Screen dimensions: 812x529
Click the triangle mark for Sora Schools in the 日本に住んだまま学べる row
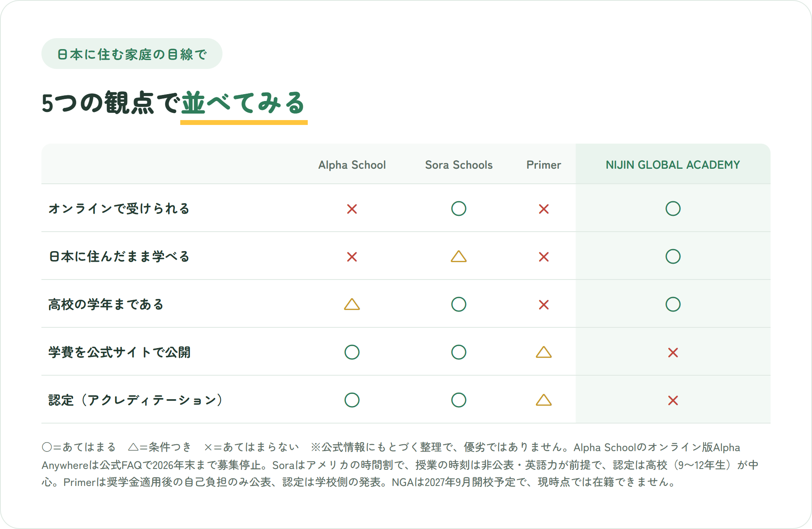pyautogui.click(x=459, y=256)
